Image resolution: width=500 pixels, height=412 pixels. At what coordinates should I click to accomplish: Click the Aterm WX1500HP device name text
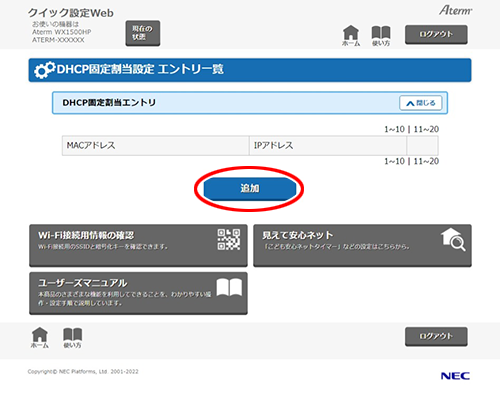62,32
